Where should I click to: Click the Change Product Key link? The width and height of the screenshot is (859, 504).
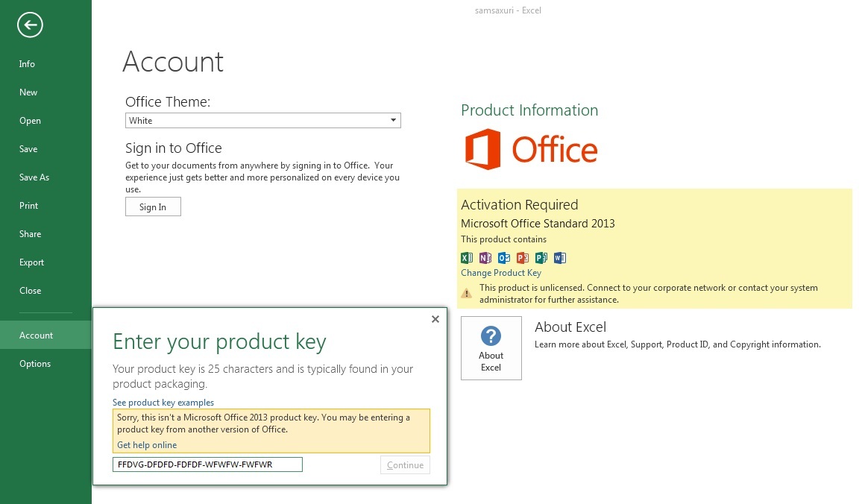click(x=501, y=273)
